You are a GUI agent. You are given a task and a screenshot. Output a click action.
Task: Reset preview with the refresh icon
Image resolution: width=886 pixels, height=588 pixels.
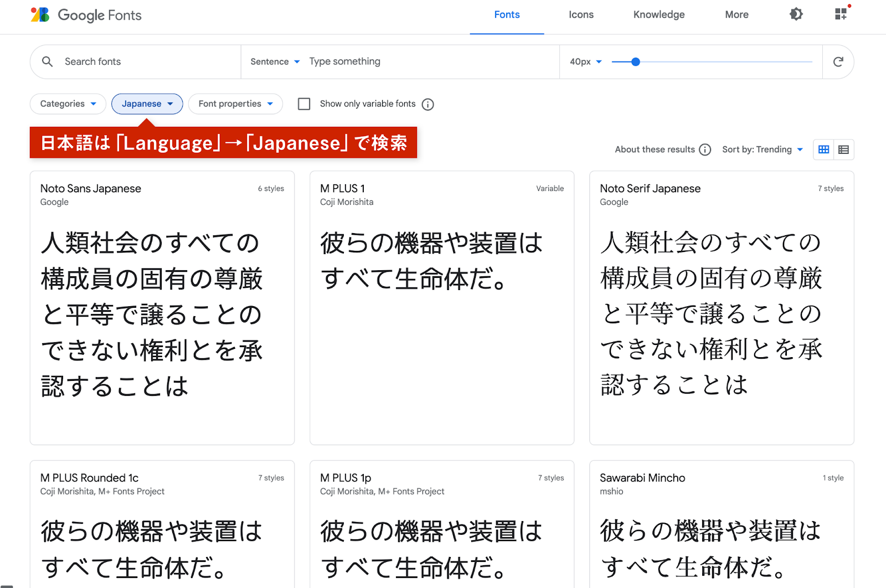pos(838,61)
